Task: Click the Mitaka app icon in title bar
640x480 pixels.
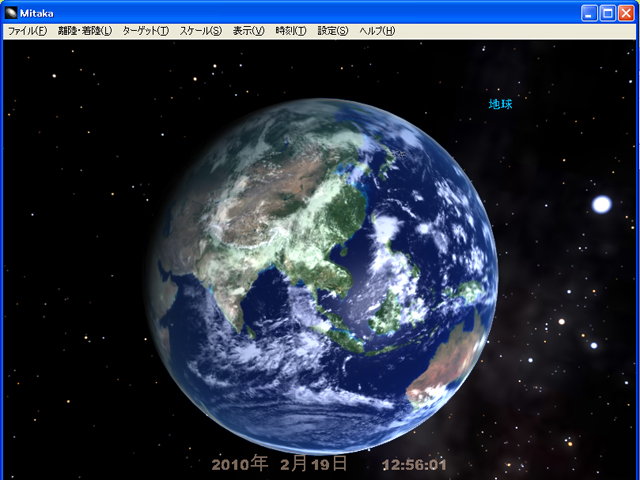Action: 13,12
